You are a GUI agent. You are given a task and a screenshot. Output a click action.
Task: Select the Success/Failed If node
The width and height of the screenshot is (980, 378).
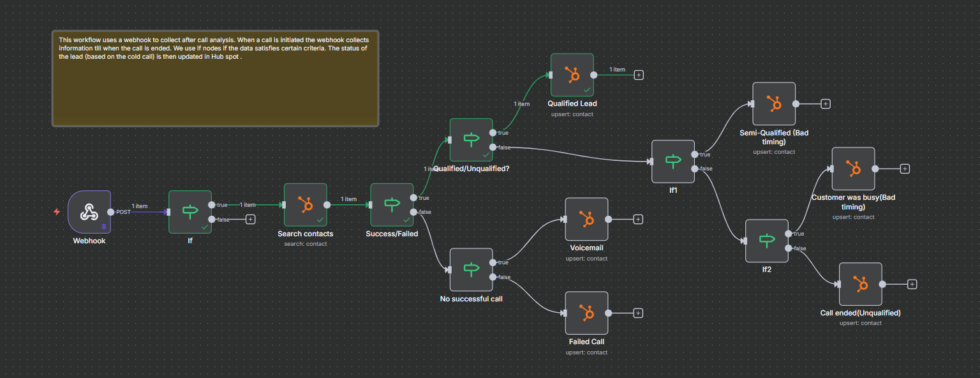[391, 205]
